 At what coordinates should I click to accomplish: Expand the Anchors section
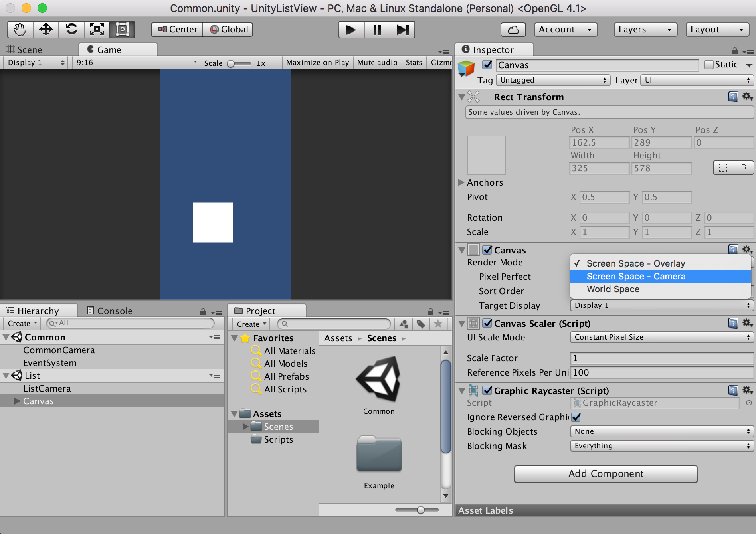click(x=461, y=182)
